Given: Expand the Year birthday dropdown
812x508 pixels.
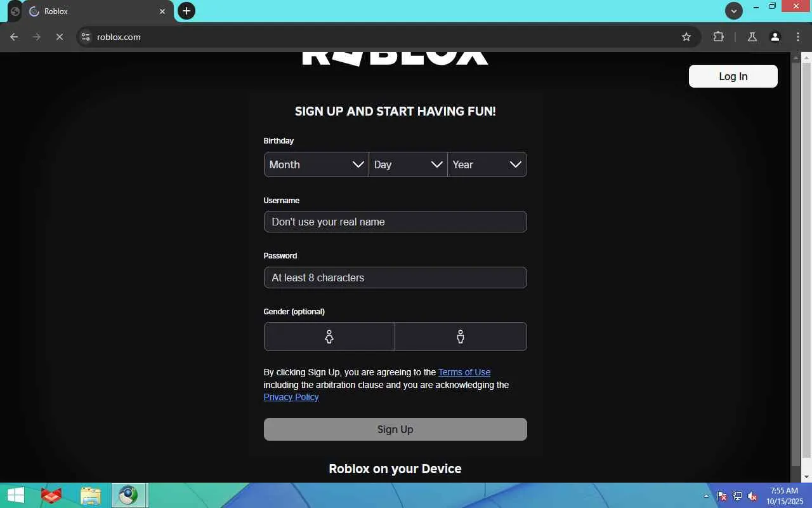Looking at the screenshot, I should pyautogui.click(x=487, y=164).
